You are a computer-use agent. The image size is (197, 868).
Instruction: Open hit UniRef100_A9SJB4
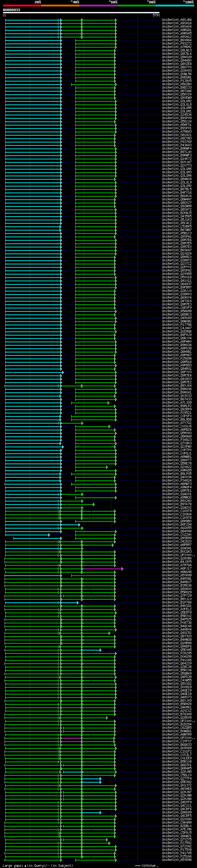[x=177, y=20]
